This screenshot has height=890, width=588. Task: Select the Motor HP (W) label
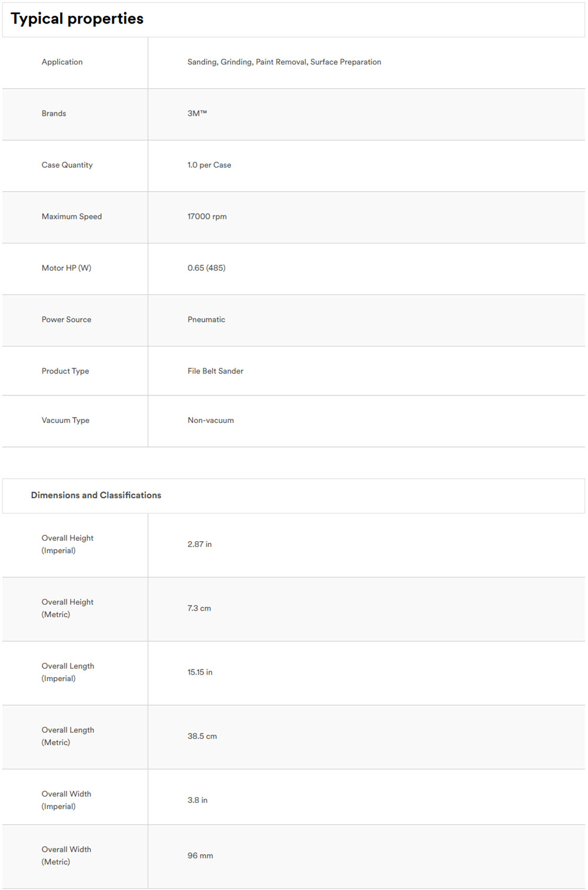coord(66,268)
